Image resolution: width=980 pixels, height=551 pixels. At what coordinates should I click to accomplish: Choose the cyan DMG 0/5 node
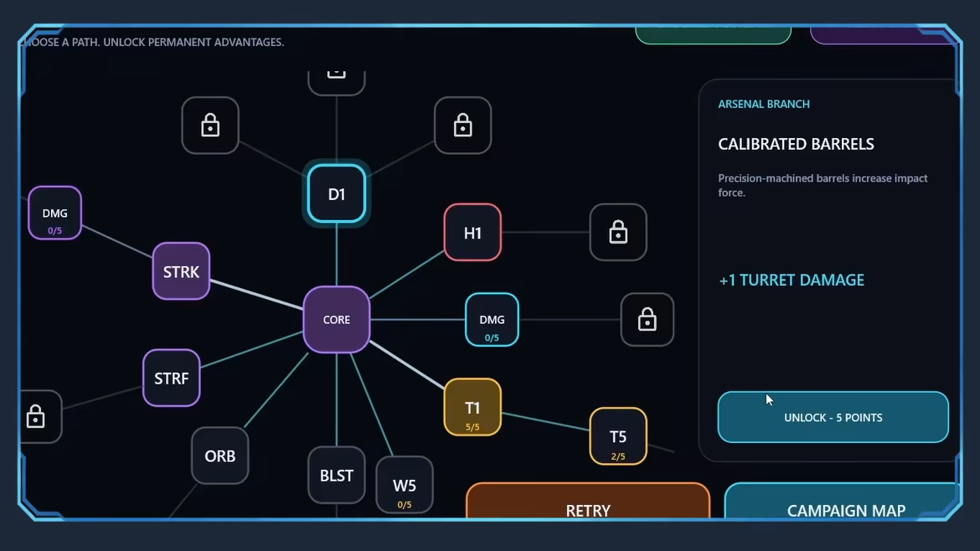(492, 319)
